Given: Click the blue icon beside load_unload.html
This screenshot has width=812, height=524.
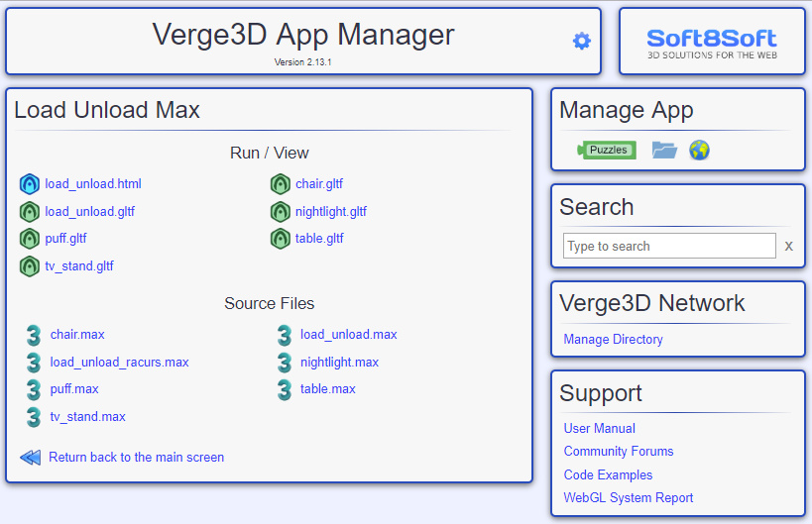Looking at the screenshot, I should 30,184.
